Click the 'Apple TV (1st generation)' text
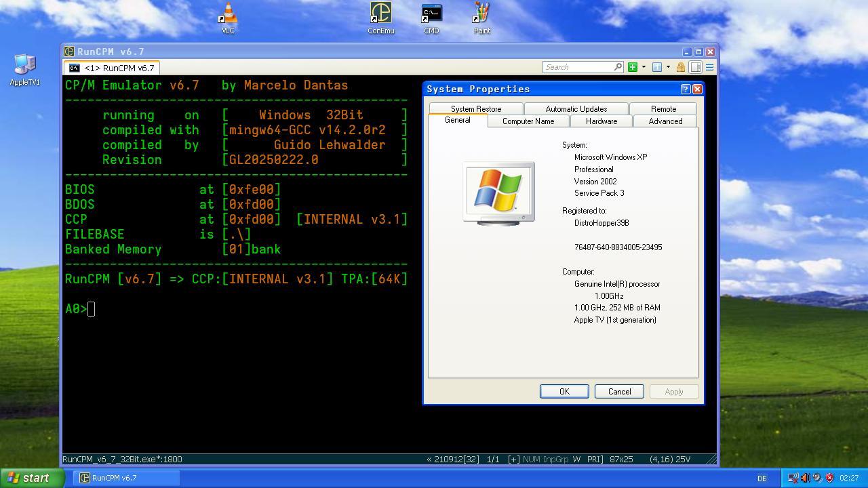 [x=615, y=320]
